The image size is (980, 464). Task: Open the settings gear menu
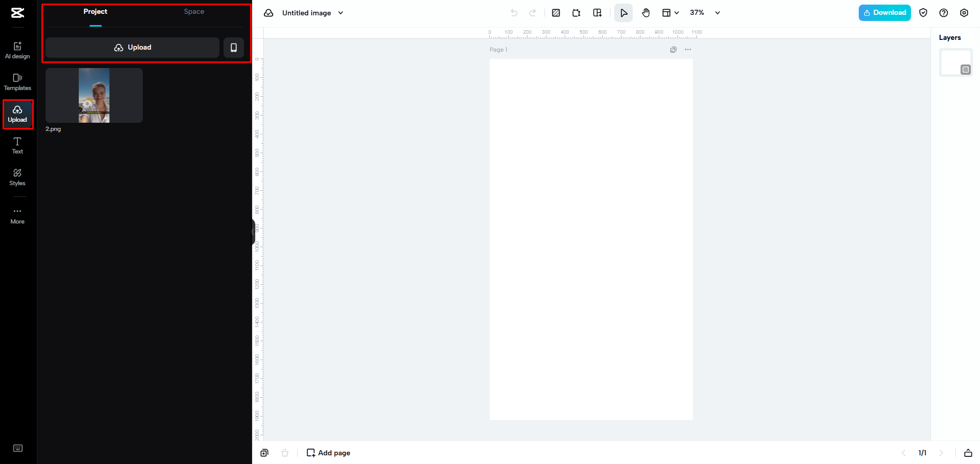[x=964, y=12]
